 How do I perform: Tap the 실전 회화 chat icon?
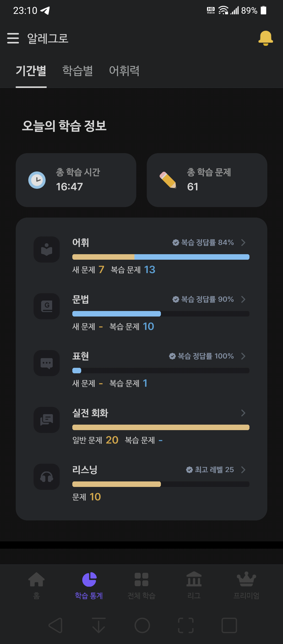pos(47,420)
